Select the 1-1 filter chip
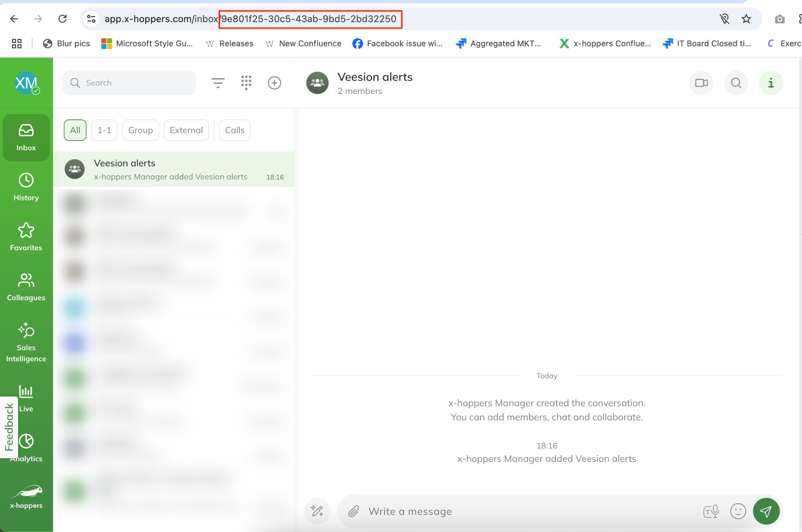 pyautogui.click(x=104, y=130)
